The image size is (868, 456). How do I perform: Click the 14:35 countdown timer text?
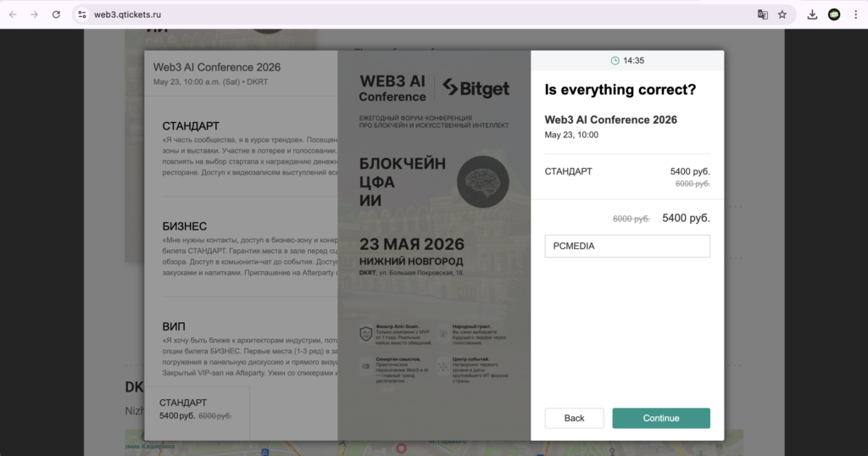(x=633, y=61)
